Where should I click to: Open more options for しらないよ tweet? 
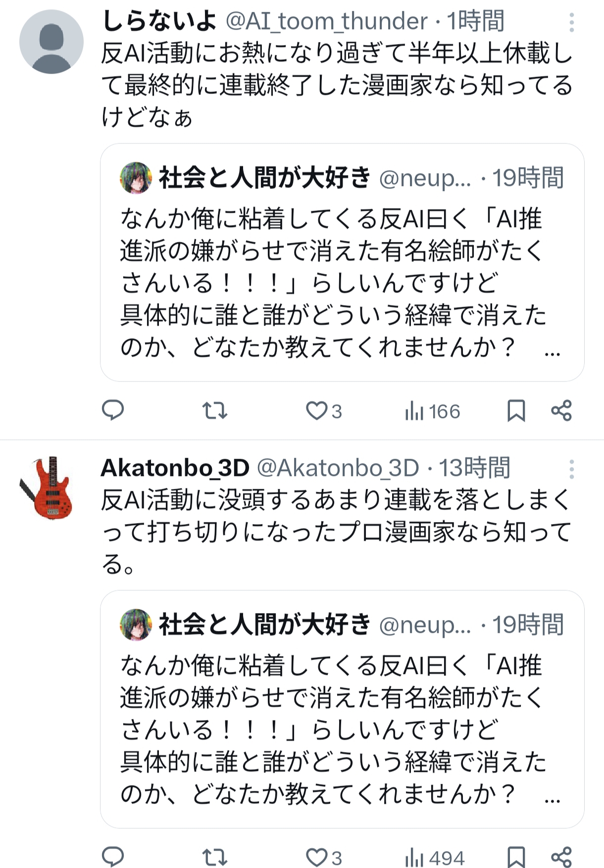tap(571, 23)
